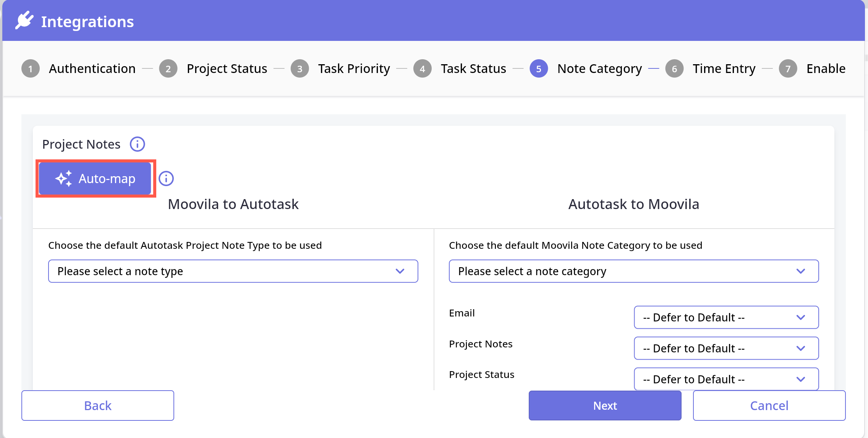Click the info icon next to Auto-map
The image size is (868, 438).
tap(166, 178)
